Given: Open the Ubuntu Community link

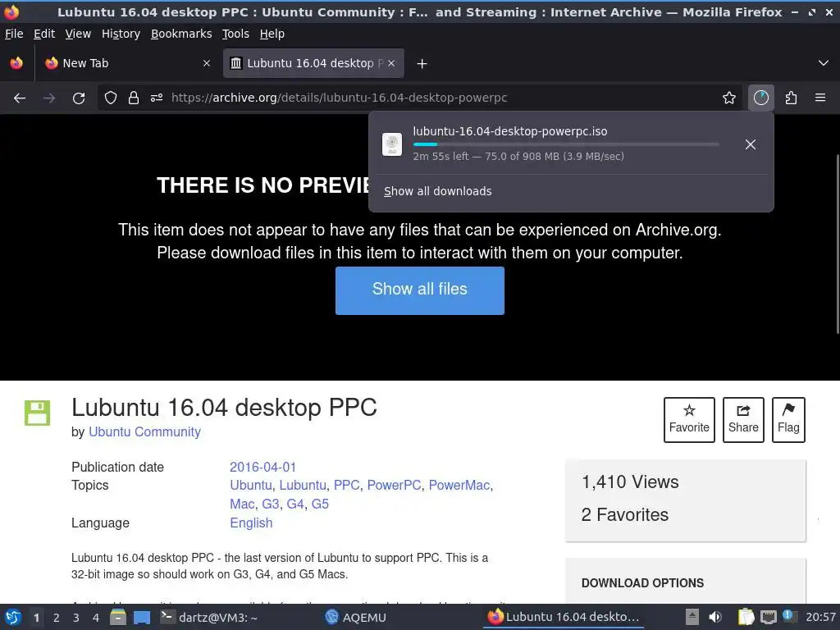Looking at the screenshot, I should pyautogui.click(x=144, y=431).
